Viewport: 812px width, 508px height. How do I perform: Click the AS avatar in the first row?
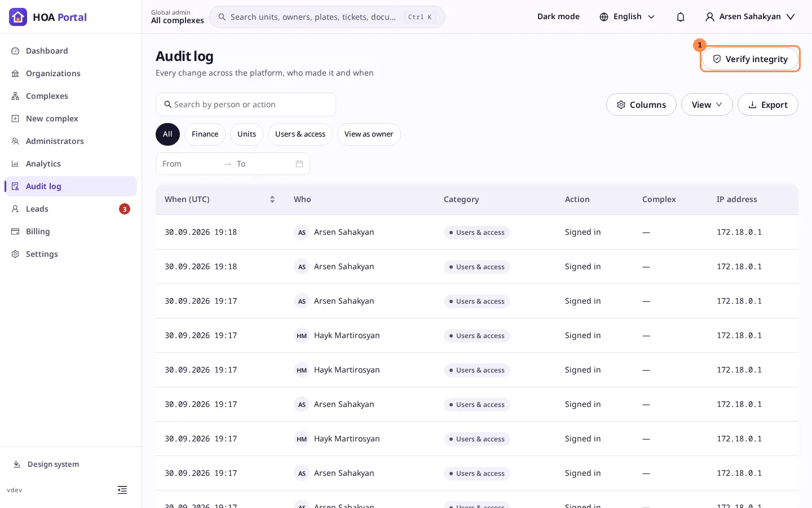pyautogui.click(x=302, y=233)
